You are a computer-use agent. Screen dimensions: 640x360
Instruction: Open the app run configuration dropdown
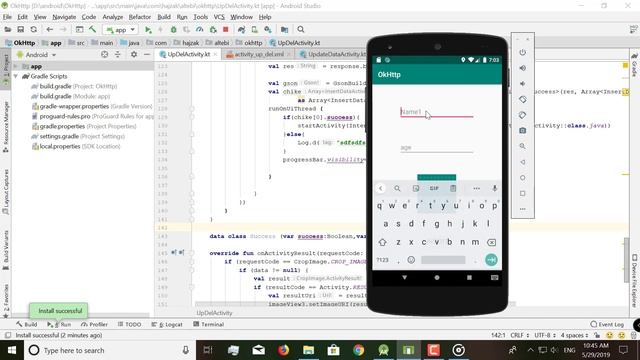click(x=121, y=30)
